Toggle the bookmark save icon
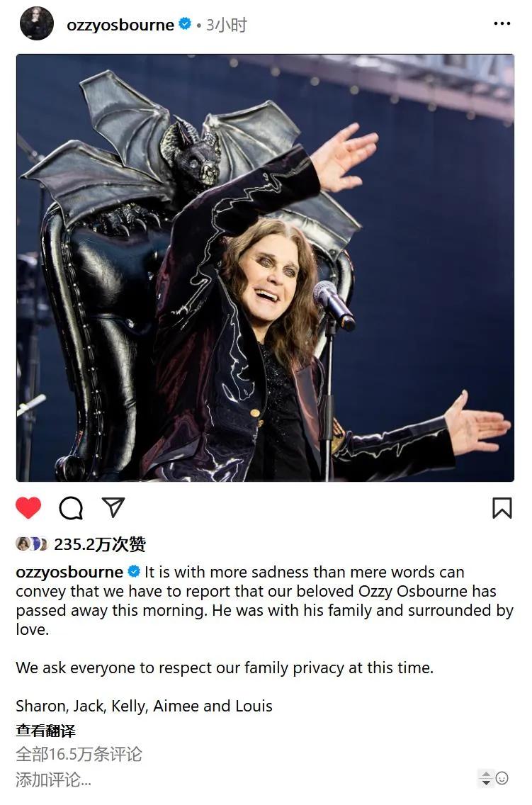The width and height of the screenshot is (532, 805). point(502,508)
